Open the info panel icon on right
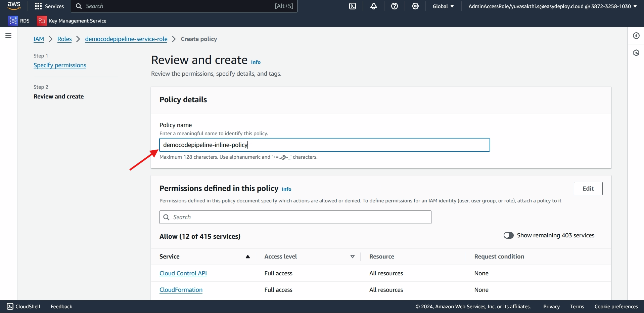The width and height of the screenshot is (644, 313). 636,36
